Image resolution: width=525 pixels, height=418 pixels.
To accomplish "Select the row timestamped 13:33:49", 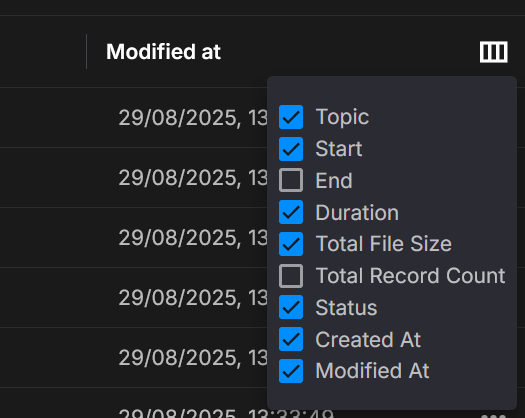I will click(226, 413).
